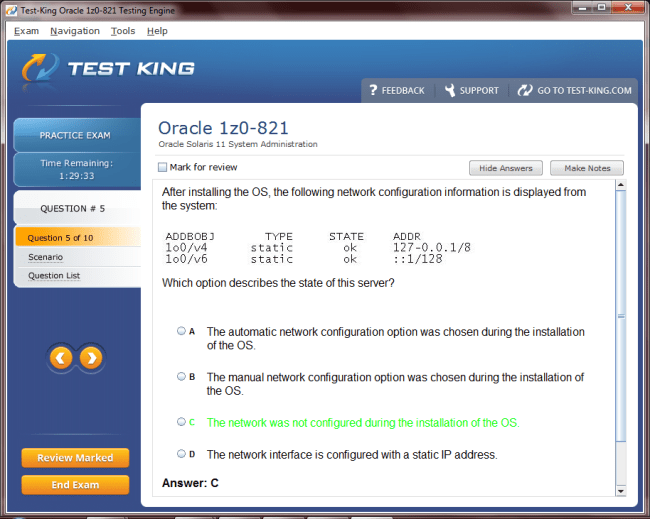Go to the next question with the right arrow
The height and width of the screenshot is (519, 650).
tap(91, 358)
